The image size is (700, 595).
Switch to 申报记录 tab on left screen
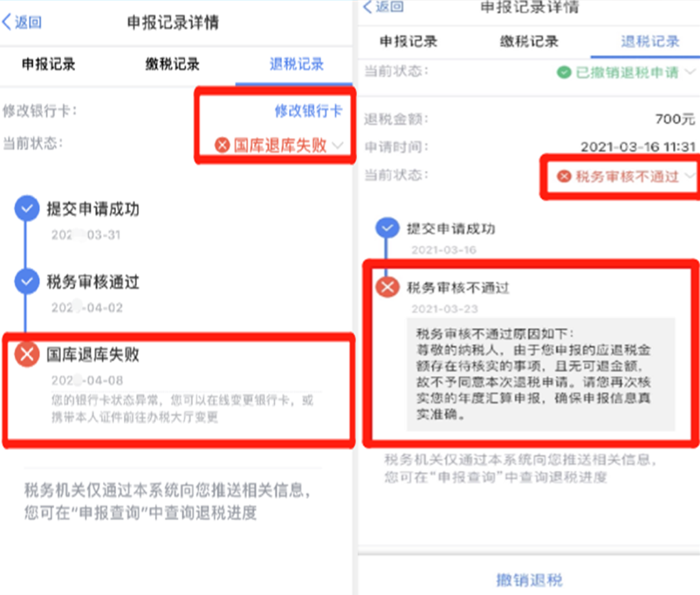pos(48,64)
